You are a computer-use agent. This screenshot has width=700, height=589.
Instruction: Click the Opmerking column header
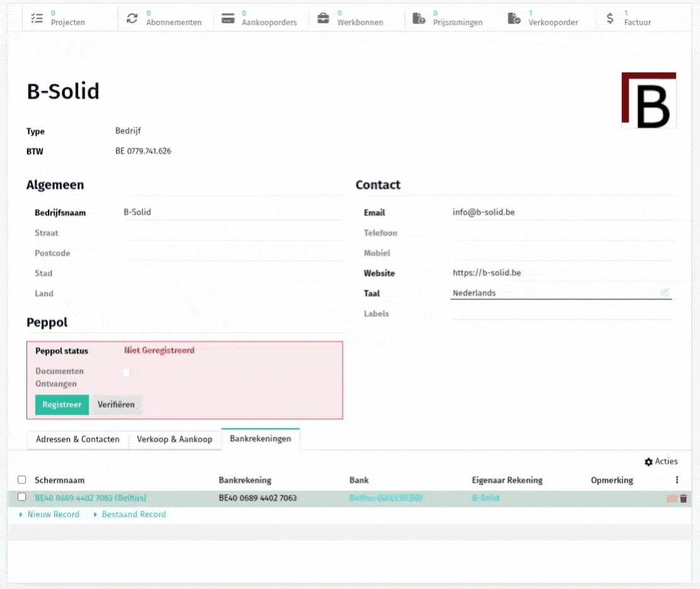[612, 480]
